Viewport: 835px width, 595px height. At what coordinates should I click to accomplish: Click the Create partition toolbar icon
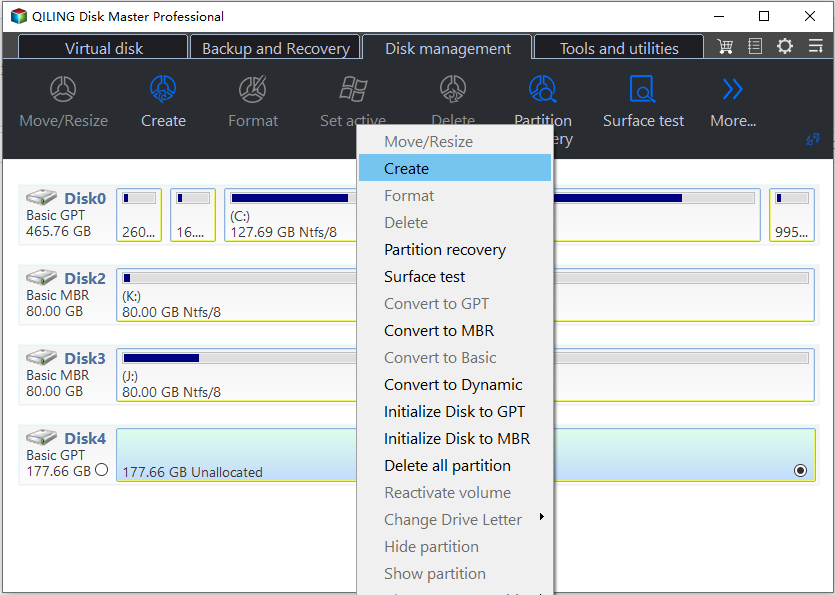point(163,88)
